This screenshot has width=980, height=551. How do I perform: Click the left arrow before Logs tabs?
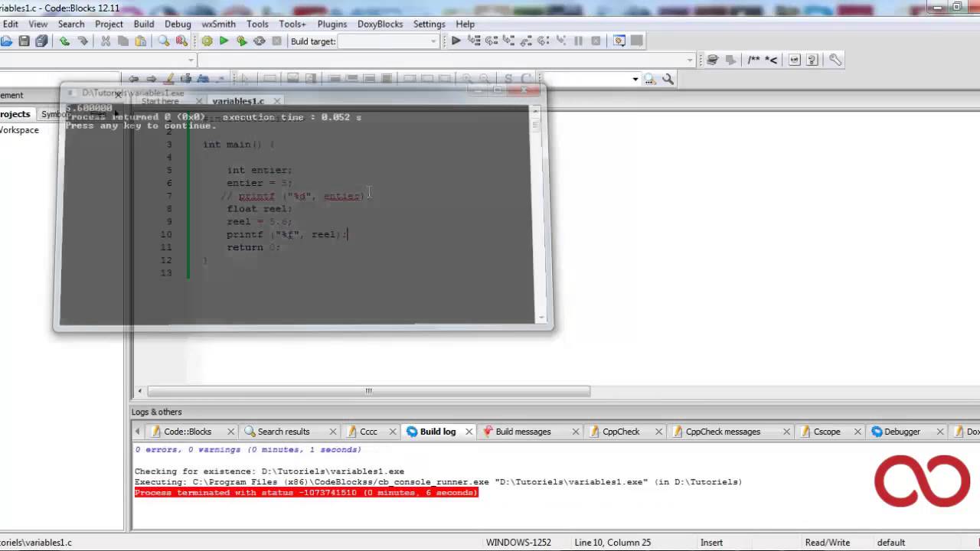pyautogui.click(x=138, y=432)
